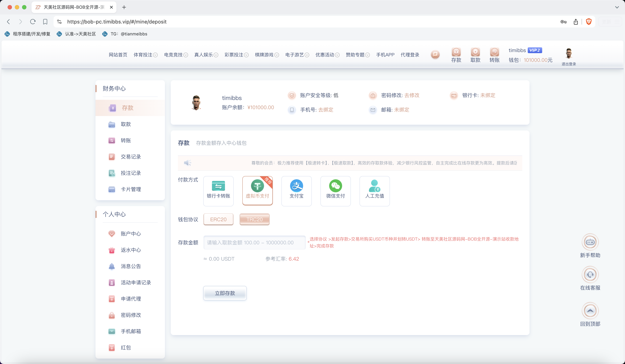This screenshot has height=364, width=625.
Task: Click the 去修改 password change link
Action: pyautogui.click(x=411, y=95)
